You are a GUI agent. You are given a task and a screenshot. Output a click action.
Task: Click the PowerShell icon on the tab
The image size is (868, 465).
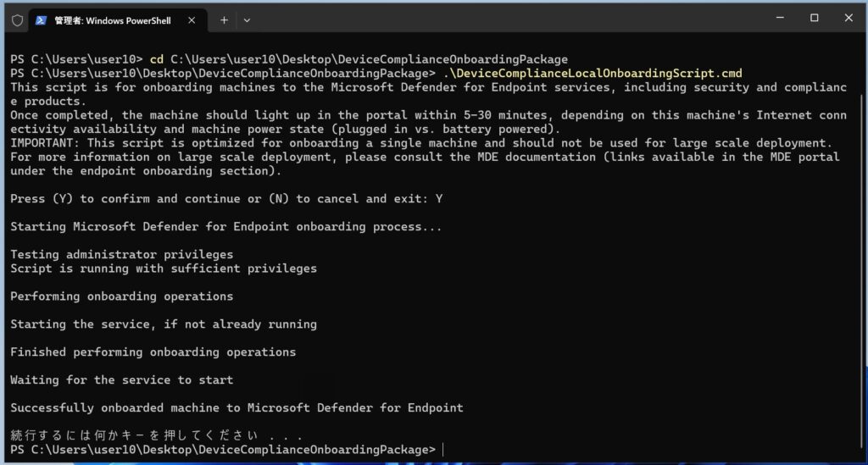(x=41, y=20)
